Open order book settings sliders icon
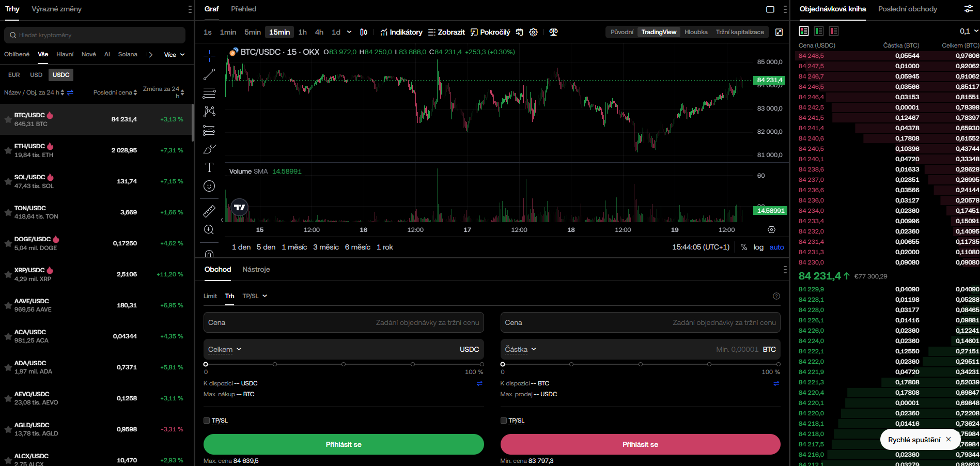Image resolution: width=980 pixels, height=466 pixels. (968, 9)
